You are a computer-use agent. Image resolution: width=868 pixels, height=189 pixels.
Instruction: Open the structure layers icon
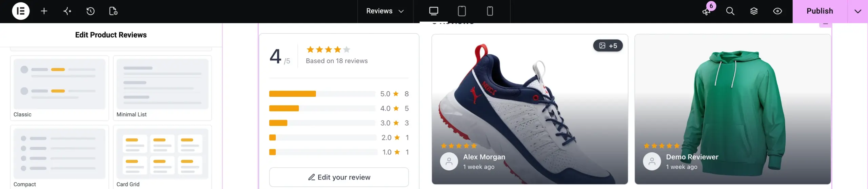coord(754,11)
